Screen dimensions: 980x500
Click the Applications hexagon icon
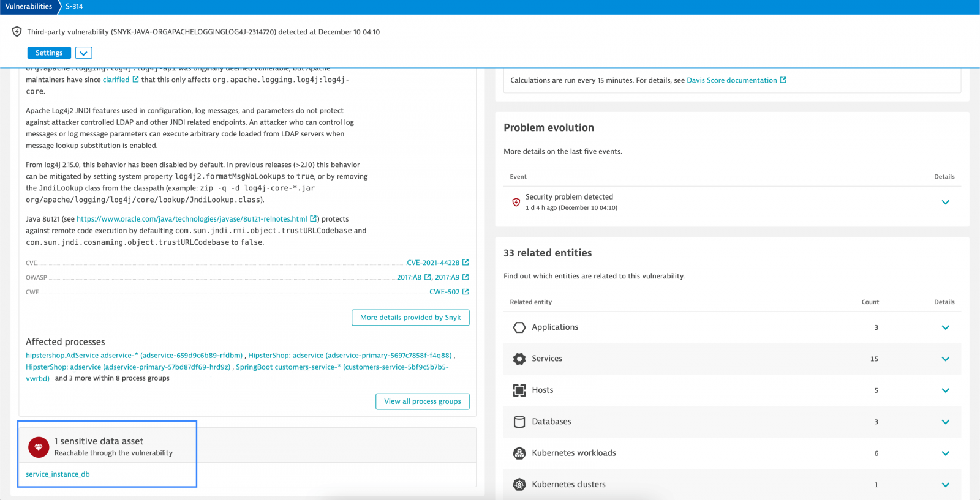pos(519,327)
